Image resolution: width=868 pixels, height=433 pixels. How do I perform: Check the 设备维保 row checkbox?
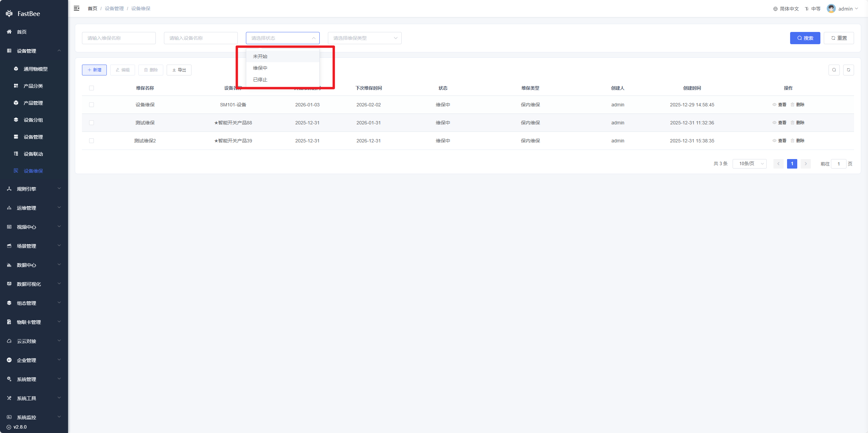click(91, 105)
